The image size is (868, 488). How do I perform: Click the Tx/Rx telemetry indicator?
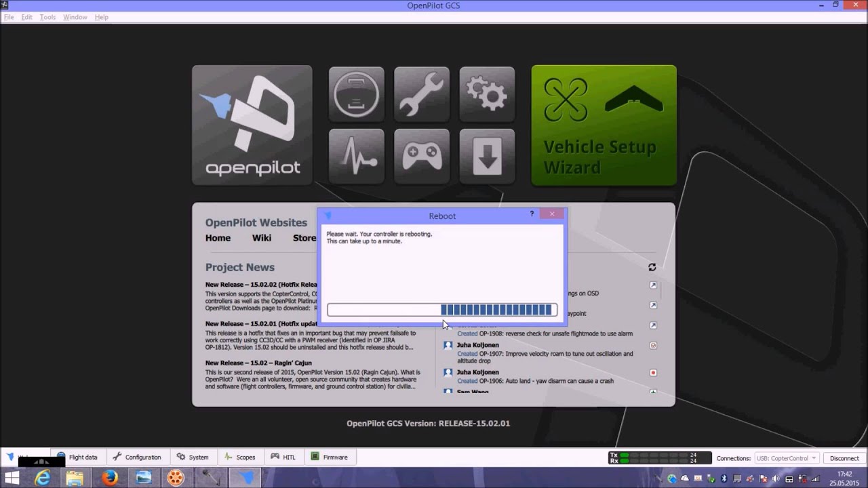659,458
